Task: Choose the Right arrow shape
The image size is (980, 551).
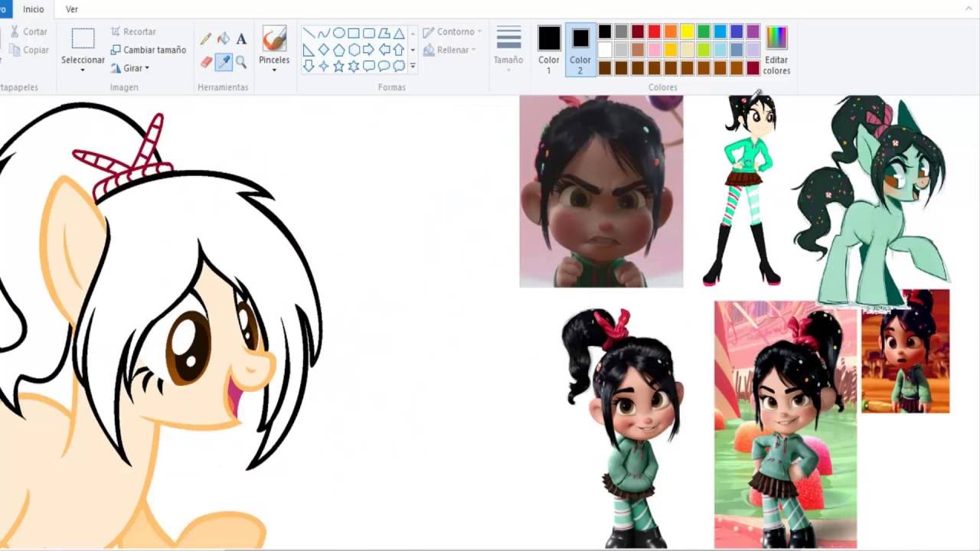Action: click(x=369, y=50)
